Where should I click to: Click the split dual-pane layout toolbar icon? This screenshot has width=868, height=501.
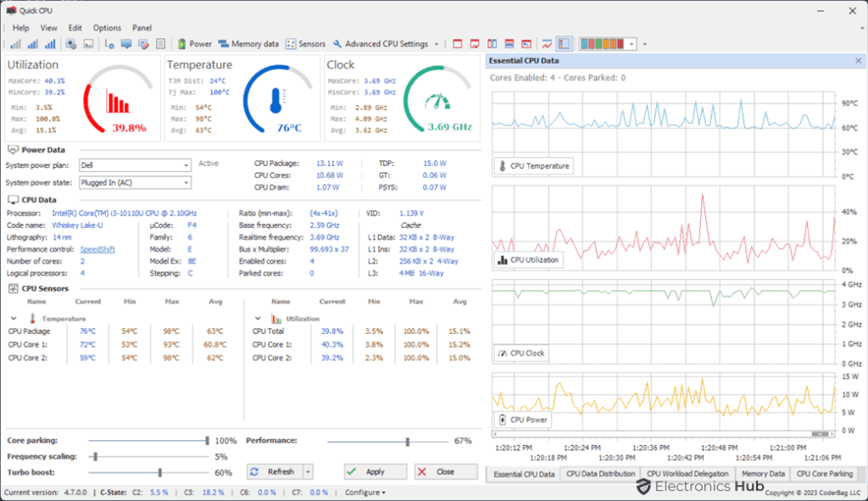click(492, 43)
